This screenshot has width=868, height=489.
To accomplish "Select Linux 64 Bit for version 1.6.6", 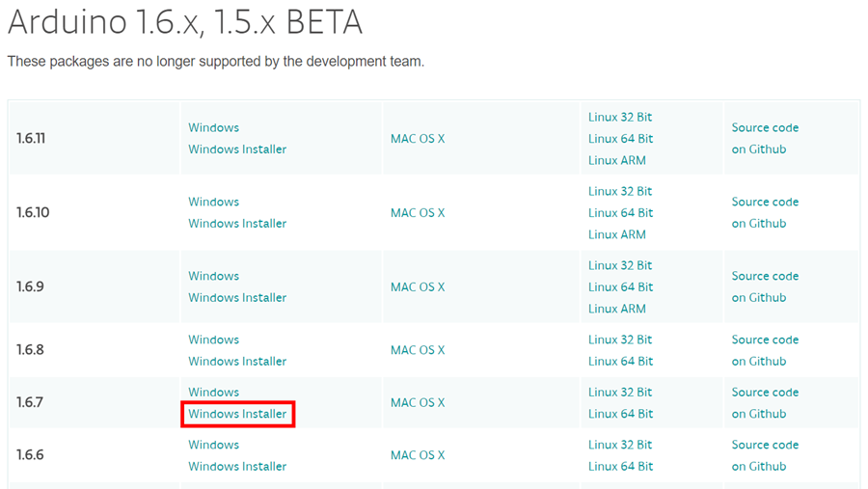I will click(620, 466).
